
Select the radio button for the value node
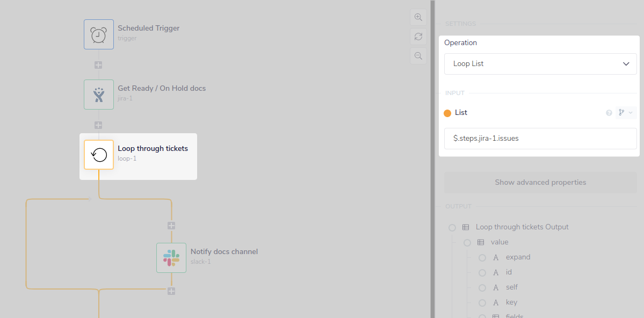pos(467,242)
